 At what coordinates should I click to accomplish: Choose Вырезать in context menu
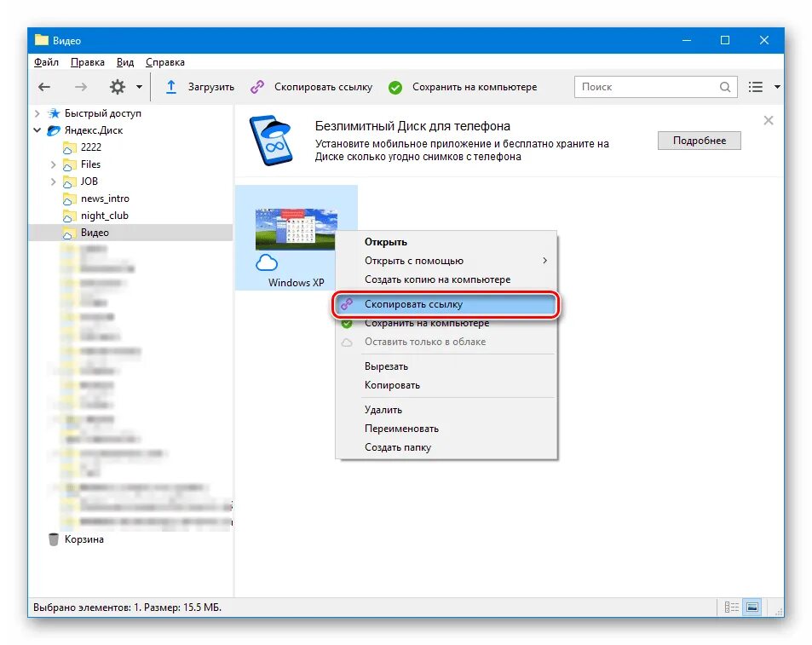point(446,366)
